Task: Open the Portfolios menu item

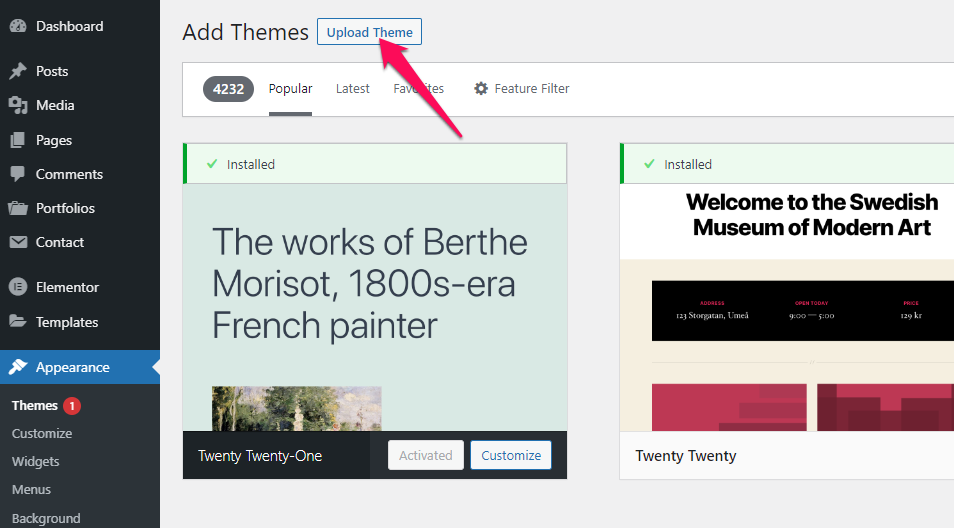Action: [80, 208]
